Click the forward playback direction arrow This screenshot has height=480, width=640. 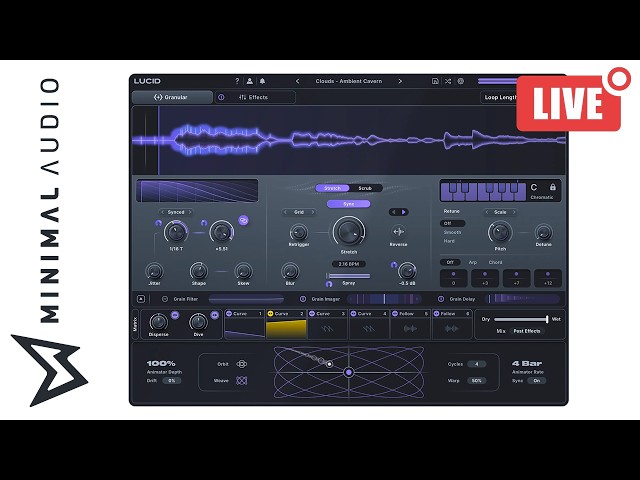click(404, 212)
